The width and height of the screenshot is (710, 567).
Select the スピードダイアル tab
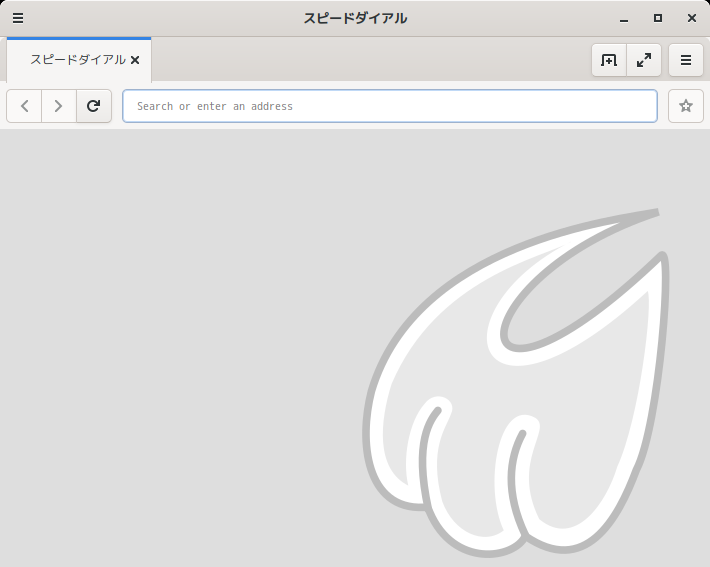click(x=79, y=60)
